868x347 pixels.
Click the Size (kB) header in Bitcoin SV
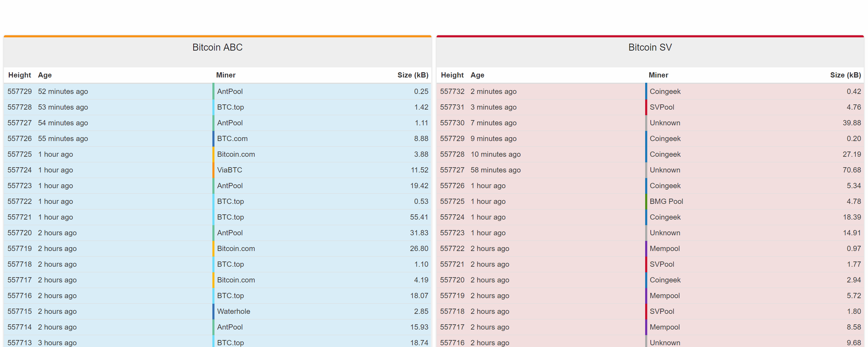(845, 75)
